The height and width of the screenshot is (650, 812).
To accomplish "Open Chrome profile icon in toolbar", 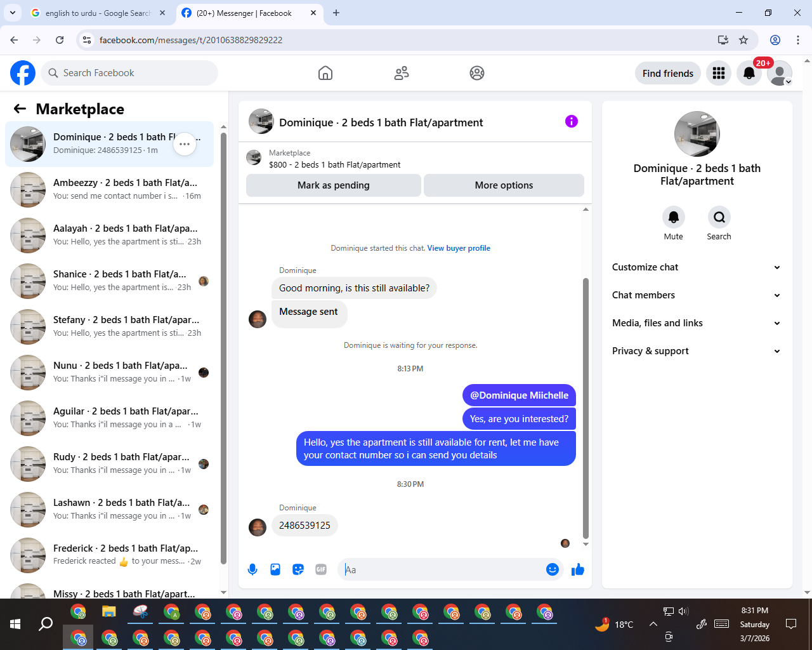I will (x=775, y=40).
